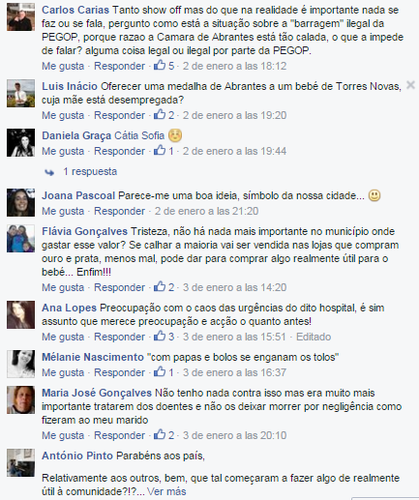Hide Luis Inácio comment with the X

[411, 85]
